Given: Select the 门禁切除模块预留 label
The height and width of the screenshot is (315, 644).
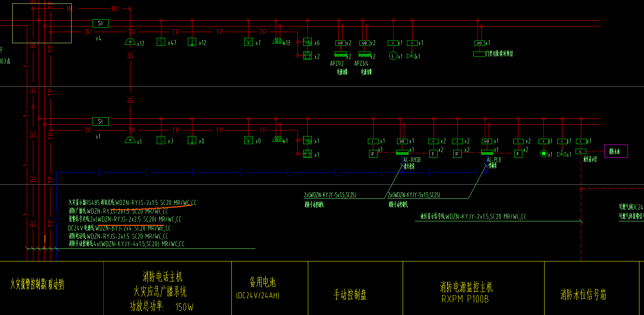Looking at the screenshot, I should click(x=499, y=54).
